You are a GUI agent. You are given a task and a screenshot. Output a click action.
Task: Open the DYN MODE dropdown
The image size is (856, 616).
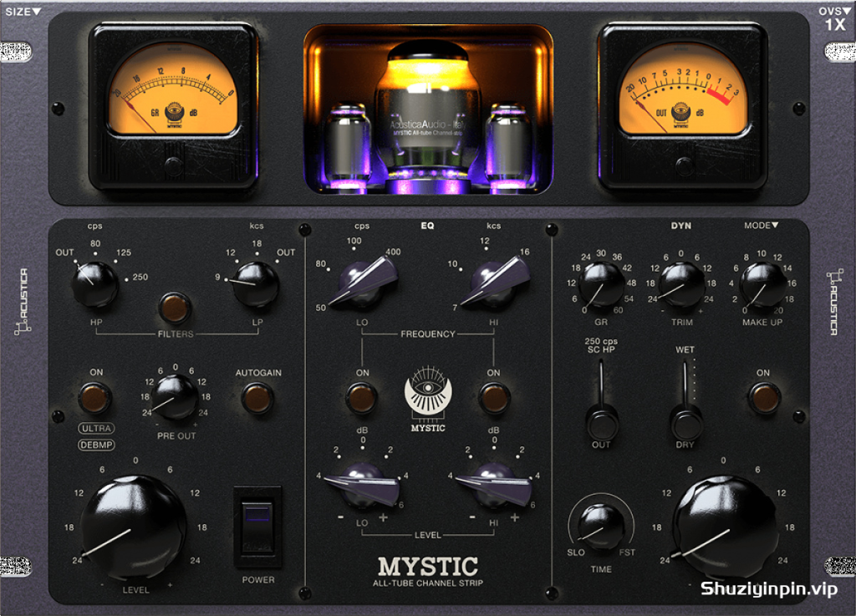[761, 226]
